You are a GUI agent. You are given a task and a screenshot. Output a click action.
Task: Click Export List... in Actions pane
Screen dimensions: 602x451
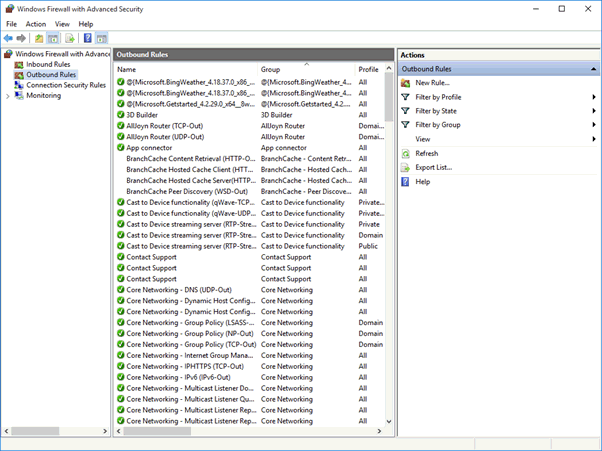[x=433, y=167]
